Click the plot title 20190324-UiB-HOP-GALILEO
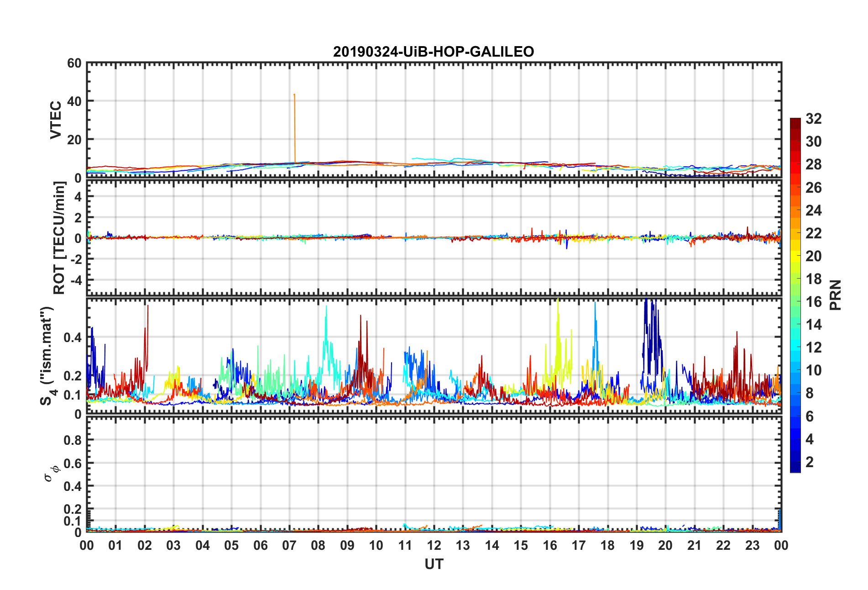The image size is (868, 590). [x=433, y=52]
